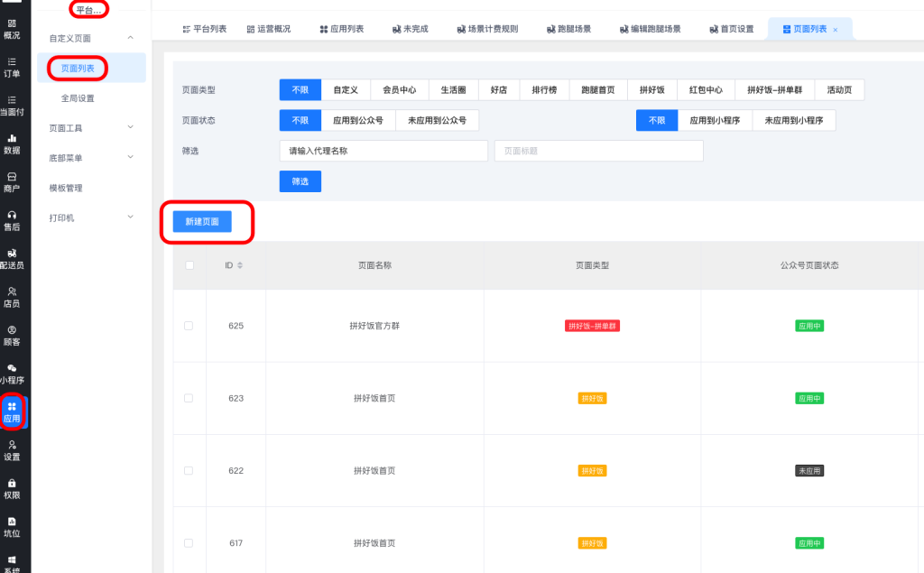Image resolution: width=924 pixels, height=573 pixels.
Task: Click the blue 筛选 filter button
Action: (300, 181)
